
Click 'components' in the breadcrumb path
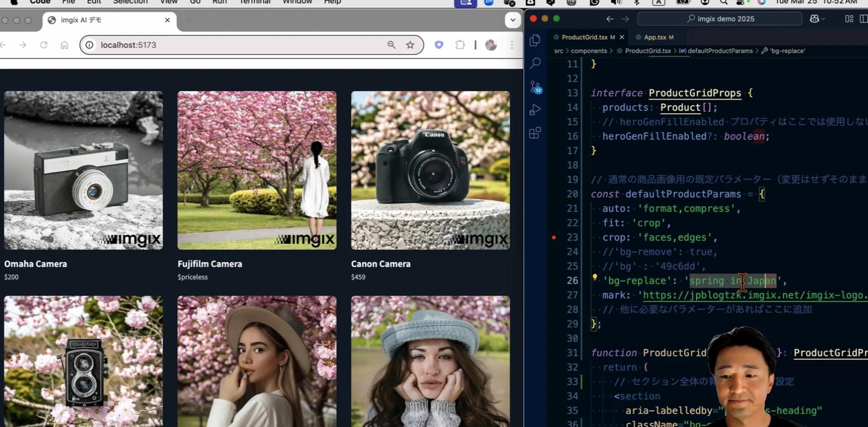(x=589, y=51)
